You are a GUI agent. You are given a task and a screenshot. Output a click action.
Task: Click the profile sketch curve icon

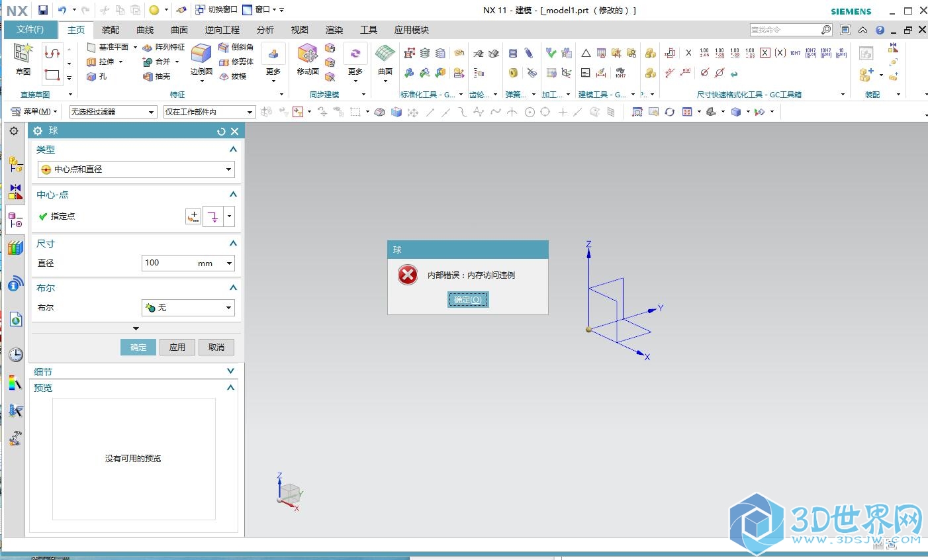coord(52,52)
